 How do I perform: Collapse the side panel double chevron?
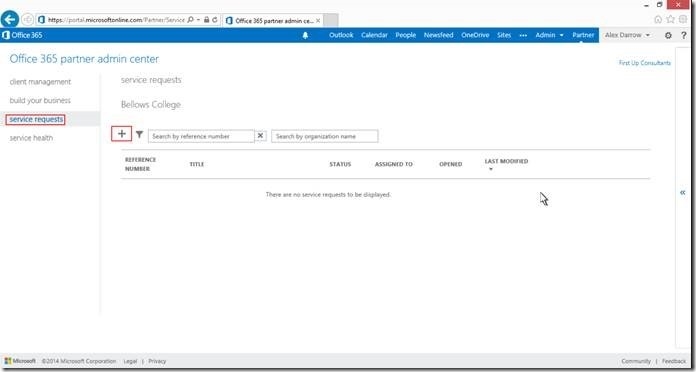(683, 192)
